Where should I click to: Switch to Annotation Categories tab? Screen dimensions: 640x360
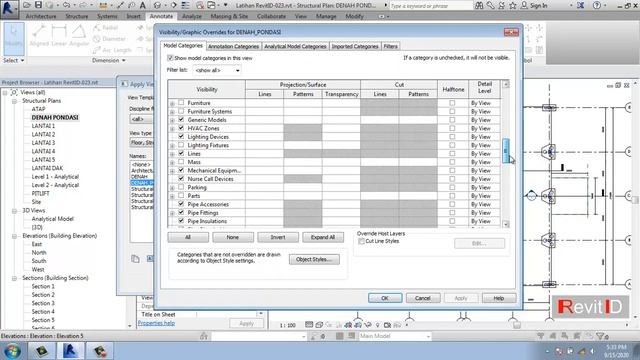233,47
